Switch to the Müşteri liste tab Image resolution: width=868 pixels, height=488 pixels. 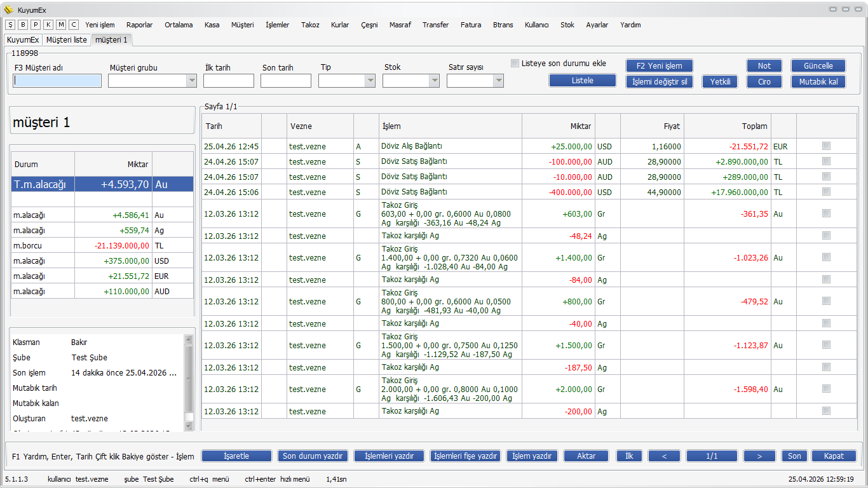point(67,39)
